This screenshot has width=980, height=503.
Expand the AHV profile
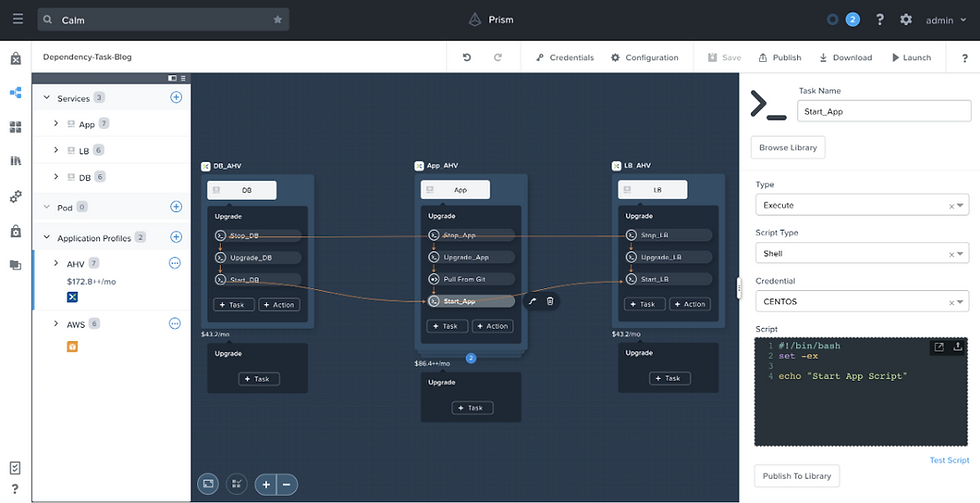coord(56,263)
